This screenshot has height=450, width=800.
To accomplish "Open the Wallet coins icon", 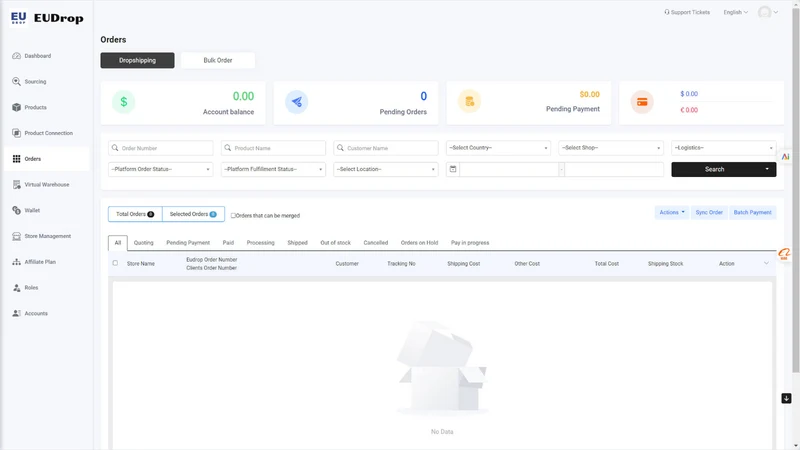I will 16,210.
